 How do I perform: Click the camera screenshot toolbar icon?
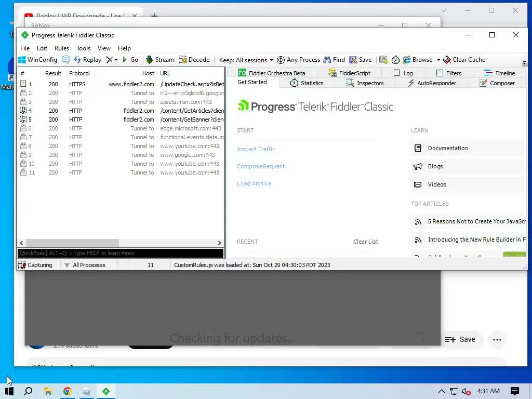point(383,60)
